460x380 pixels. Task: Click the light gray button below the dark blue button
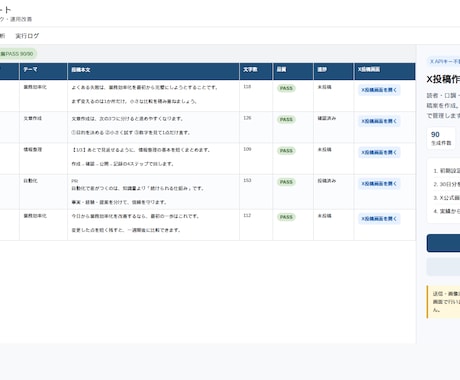point(443,266)
